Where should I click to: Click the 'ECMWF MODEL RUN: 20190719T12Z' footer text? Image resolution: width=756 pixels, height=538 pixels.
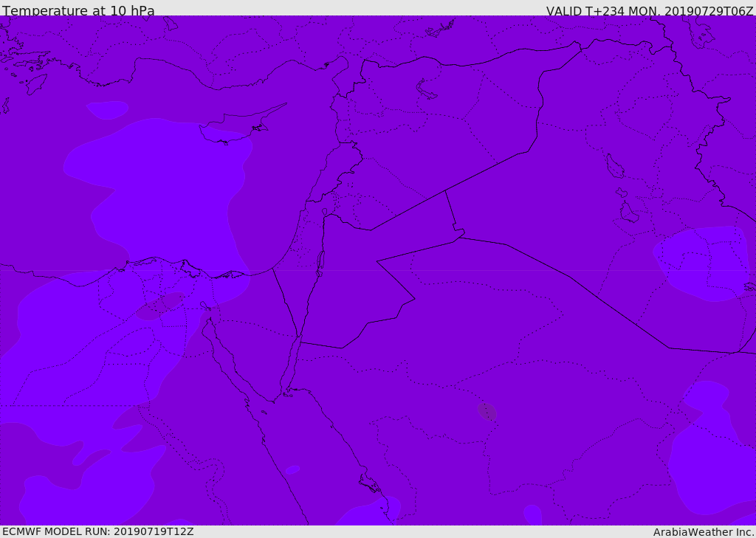[98, 531]
